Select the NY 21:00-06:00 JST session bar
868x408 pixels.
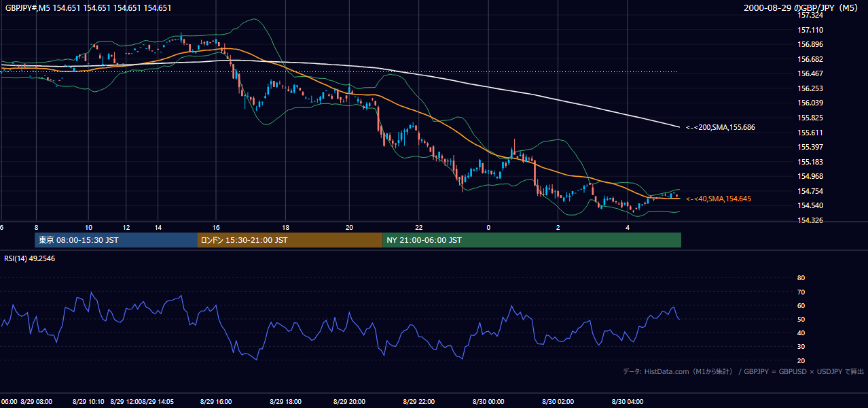pyautogui.click(x=532, y=240)
